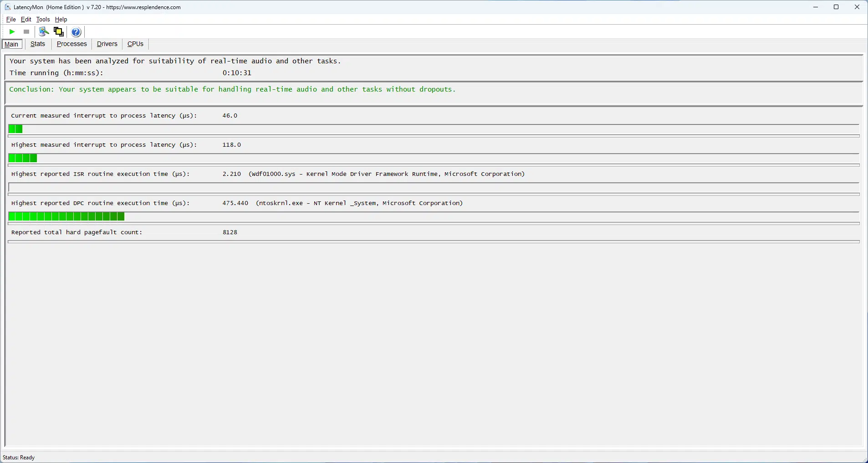Click the yellow overlapping squares toolbar icon
The width and height of the screenshot is (868, 463).
(59, 32)
